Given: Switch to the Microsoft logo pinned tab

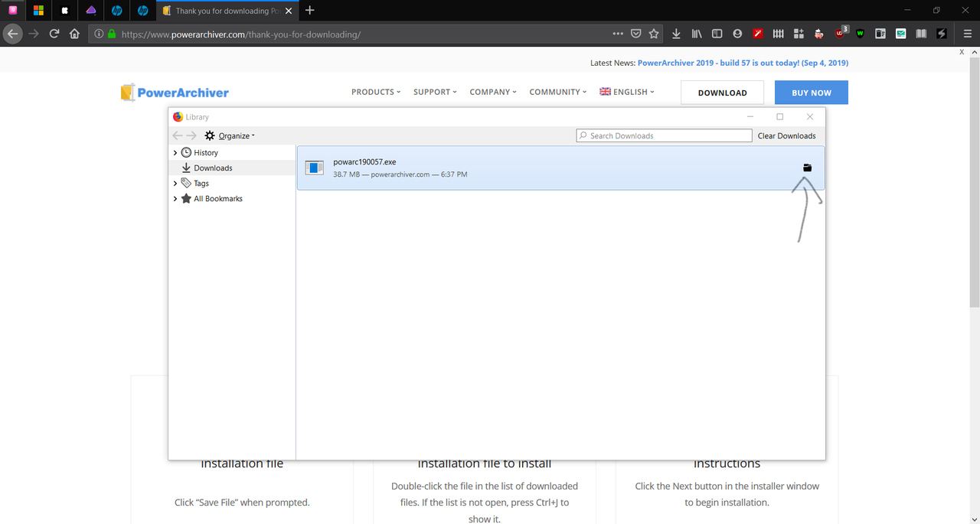Looking at the screenshot, I should [38, 11].
